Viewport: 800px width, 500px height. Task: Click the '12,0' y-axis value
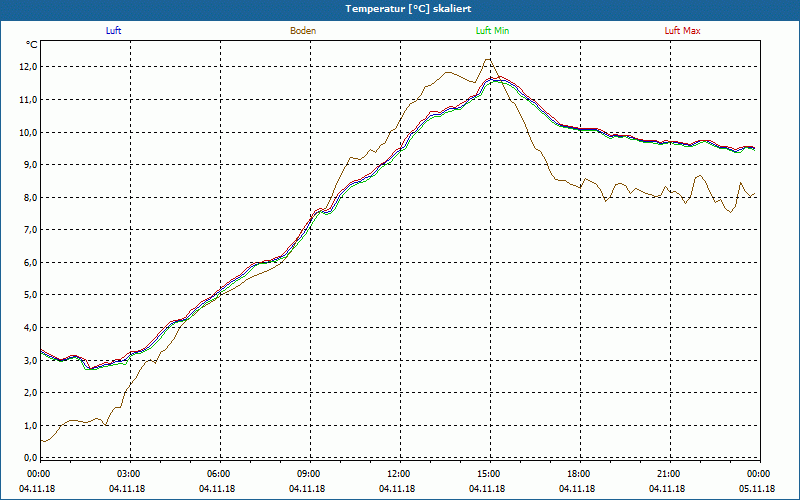click(x=29, y=67)
